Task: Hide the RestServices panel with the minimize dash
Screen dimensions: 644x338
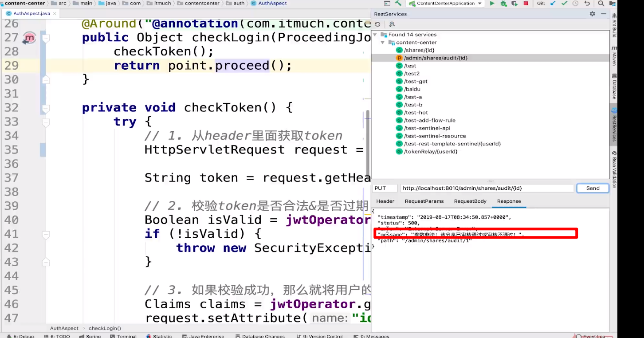Action: click(603, 14)
